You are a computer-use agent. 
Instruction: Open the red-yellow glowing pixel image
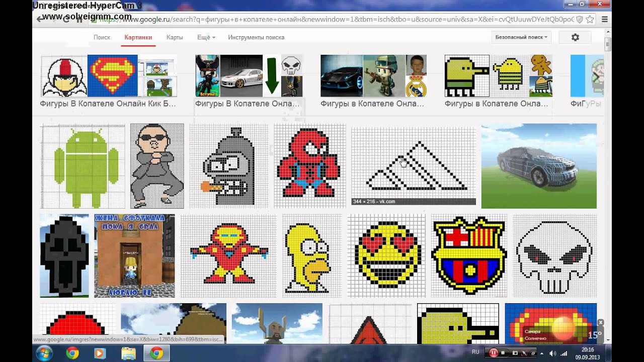pos(551,323)
